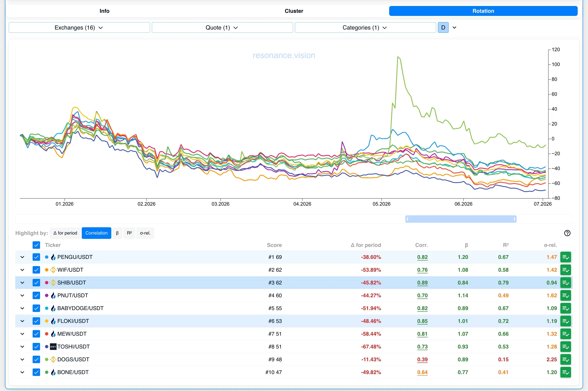588x391 pixels.
Task: Open the Categories (1) dropdown
Action: (365, 27)
